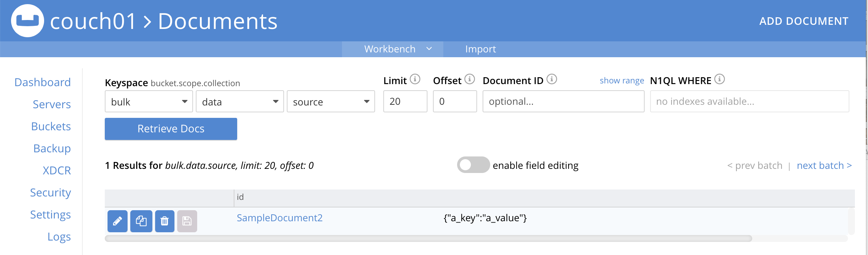Click the ADD DOCUMENT link

(x=804, y=21)
